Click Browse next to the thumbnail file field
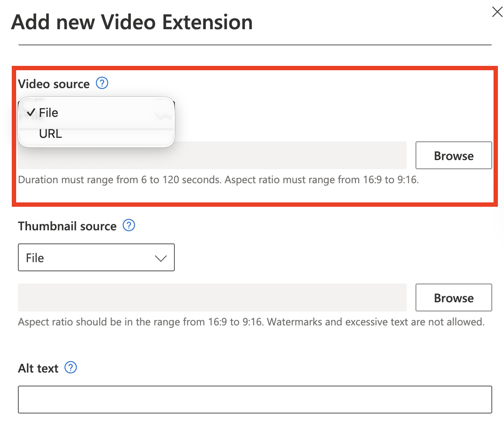 tap(453, 298)
